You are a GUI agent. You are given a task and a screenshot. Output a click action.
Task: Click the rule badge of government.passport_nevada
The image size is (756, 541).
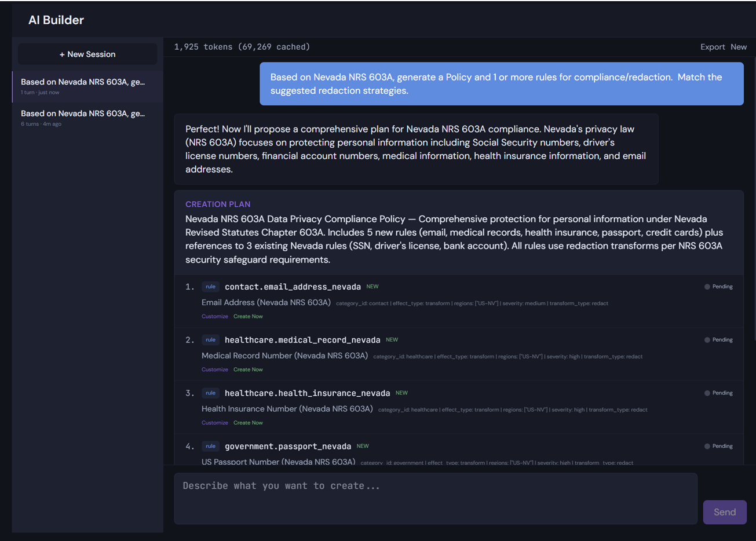210,447
